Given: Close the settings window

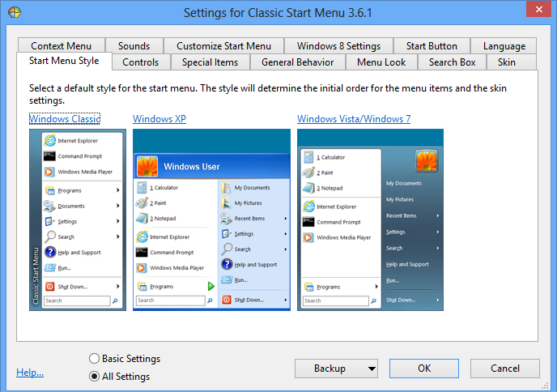Looking at the screenshot, I should 538,9.
